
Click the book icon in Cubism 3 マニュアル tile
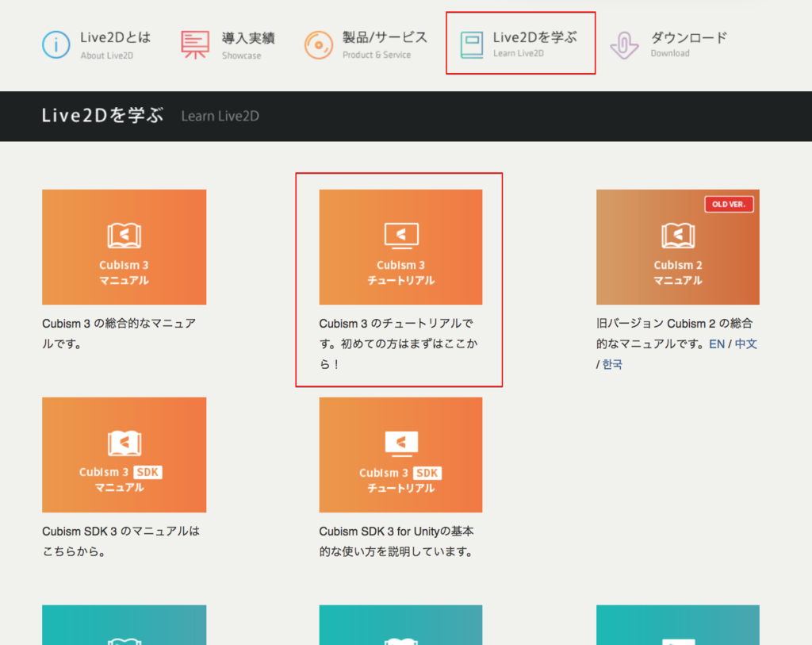[x=124, y=236]
